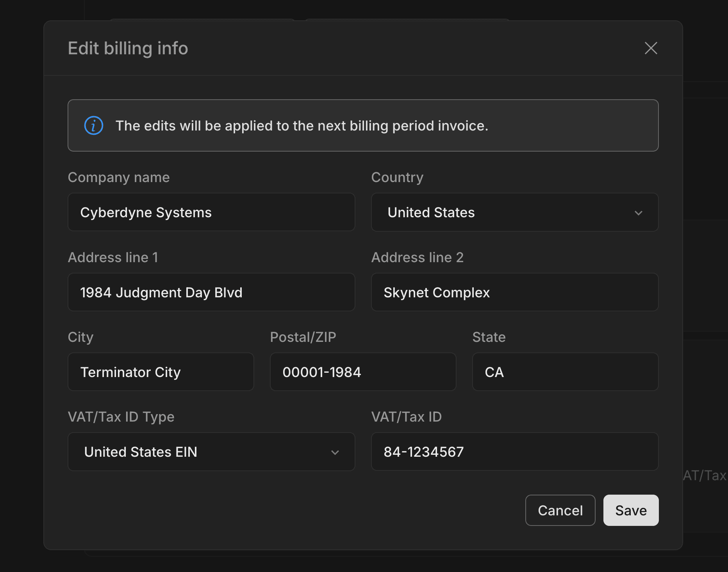Screen dimensions: 728x572
Task: Click the Edit billing info title
Action: pyautogui.click(x=128, y=48)
